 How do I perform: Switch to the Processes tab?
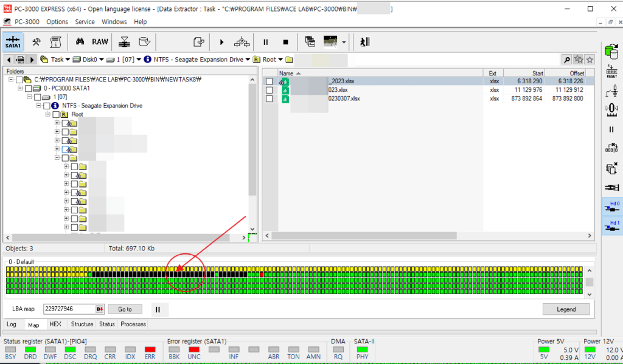(x=133, y=325)
